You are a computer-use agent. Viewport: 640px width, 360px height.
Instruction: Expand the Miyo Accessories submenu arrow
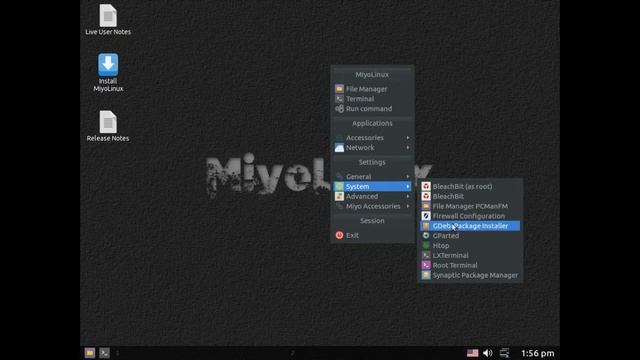click(408, 206)
